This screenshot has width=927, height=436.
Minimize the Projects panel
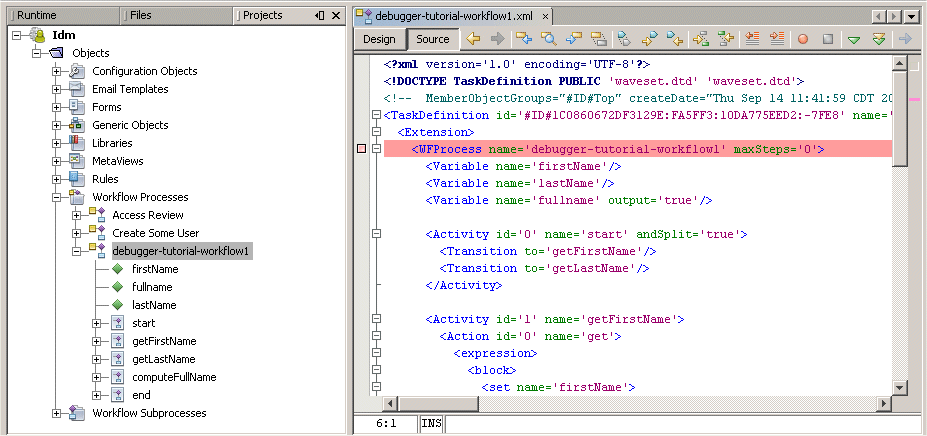click(x=320, y=16)
